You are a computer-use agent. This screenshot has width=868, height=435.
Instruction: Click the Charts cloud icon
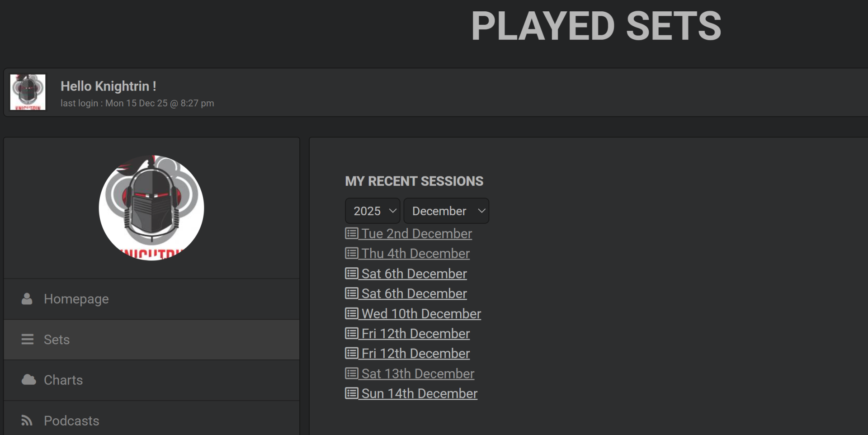click(x=28, y=380)
